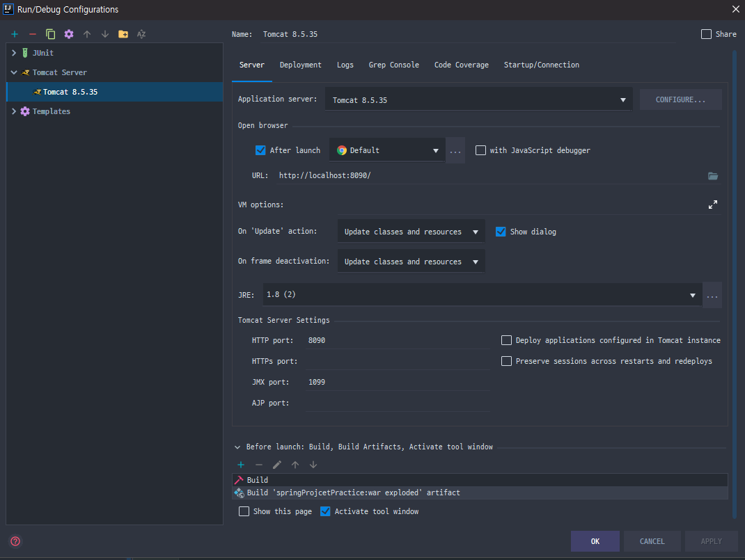Click the AJP port field
Viewport: 745px width, 560px height.
click(397, 403)
